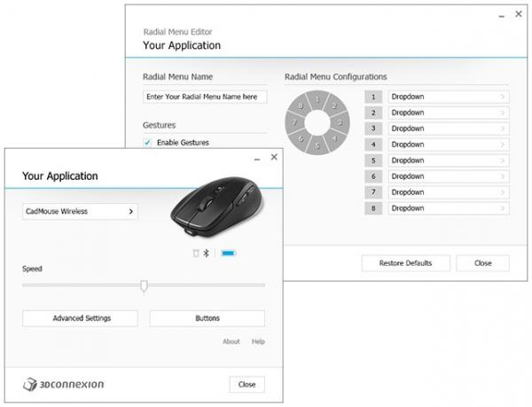
Task: Open the CadMouse Wireless device selector
Action: click(80, 212)
